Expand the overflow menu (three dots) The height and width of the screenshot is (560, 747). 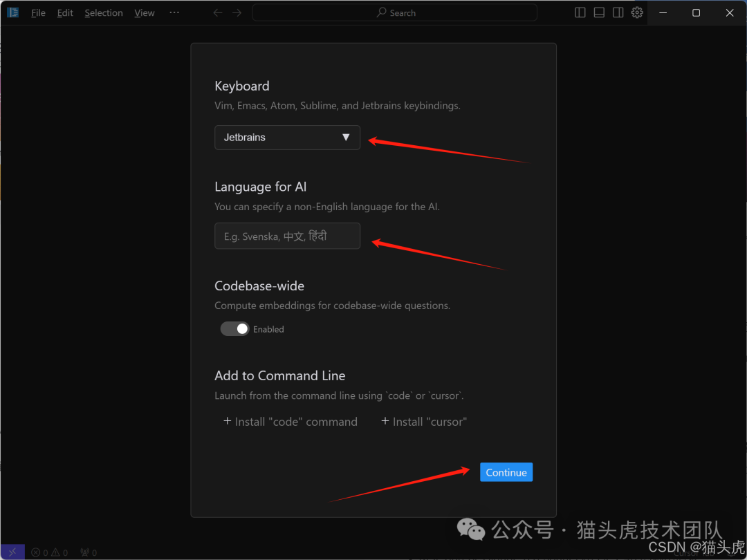click(x=174, y=13)
